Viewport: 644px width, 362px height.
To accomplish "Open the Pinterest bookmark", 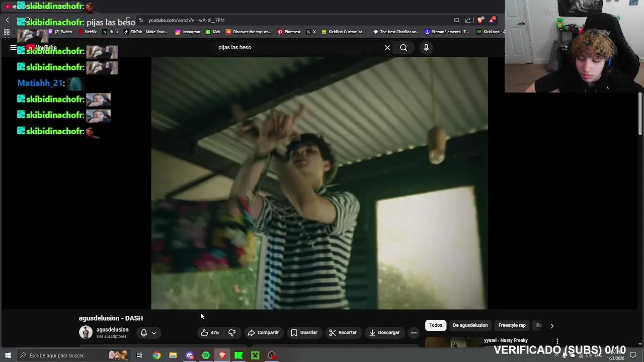I will click(289, 32).
